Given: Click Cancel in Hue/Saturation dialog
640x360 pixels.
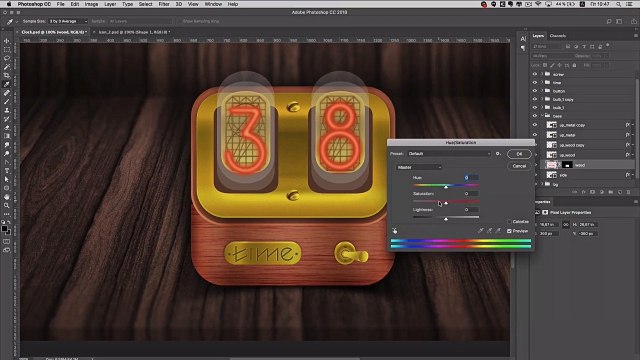Looking at the screenshot, I should 519,166.
